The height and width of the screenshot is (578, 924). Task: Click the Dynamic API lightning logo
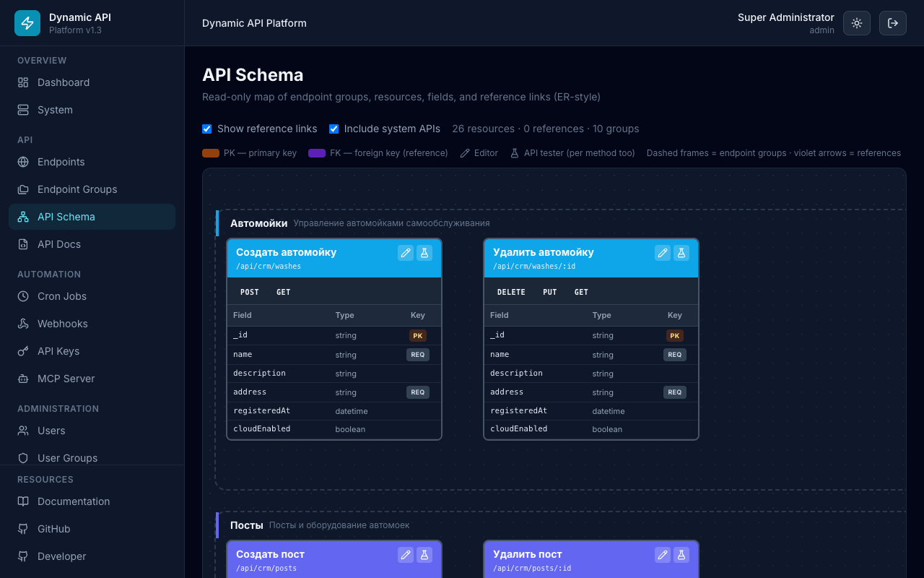click(x=27, y=23)
